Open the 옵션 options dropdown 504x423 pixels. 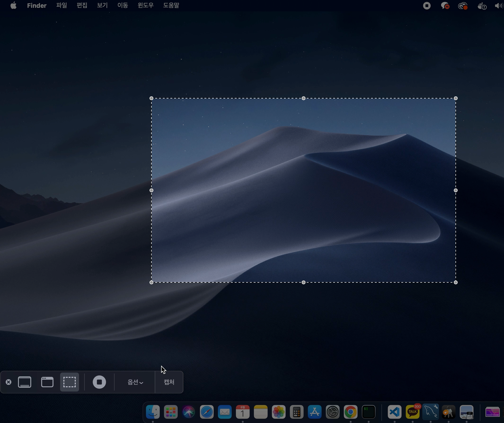coord(135,382)
